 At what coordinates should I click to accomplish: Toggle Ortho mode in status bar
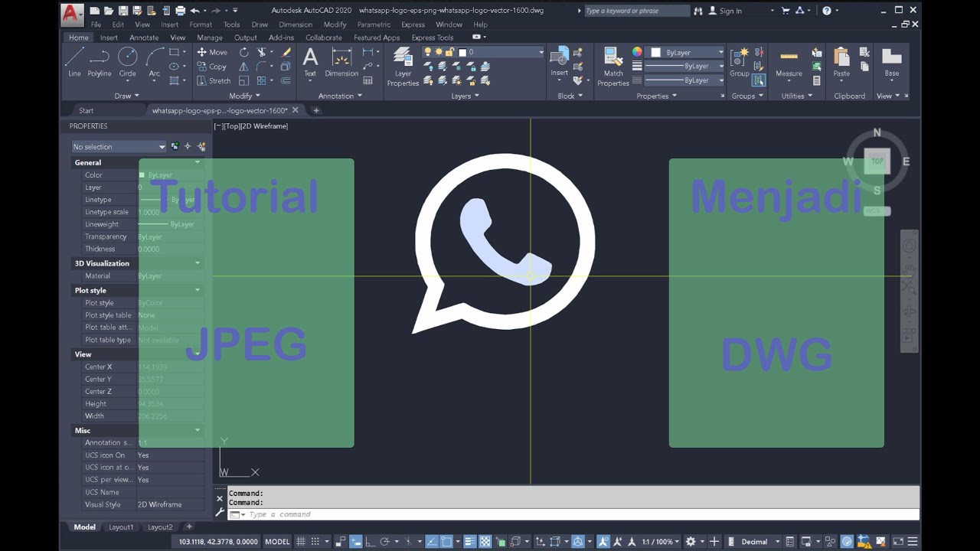pyautogui.click(x=370, y=542)
